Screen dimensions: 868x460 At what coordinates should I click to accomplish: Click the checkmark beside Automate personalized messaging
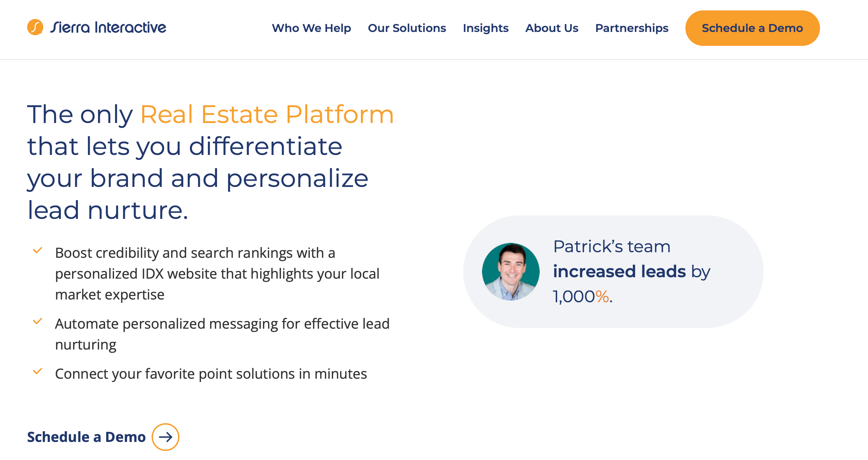pos(38,321)
